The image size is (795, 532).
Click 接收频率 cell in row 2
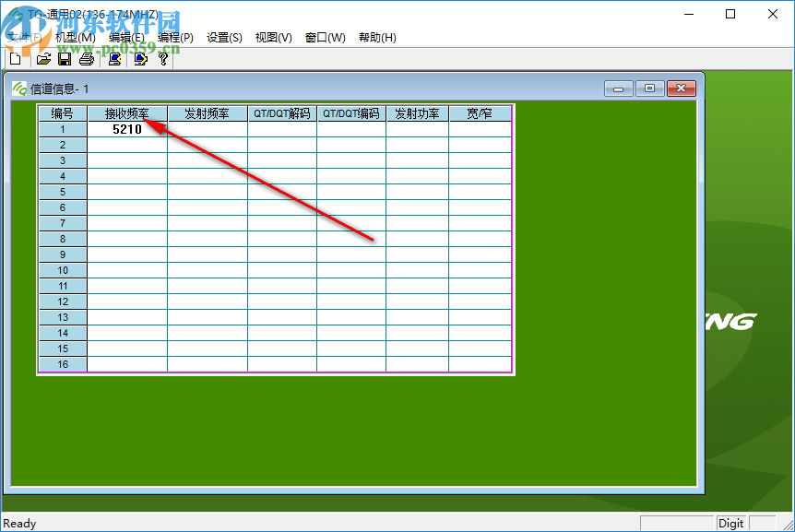tap(127, 145)
